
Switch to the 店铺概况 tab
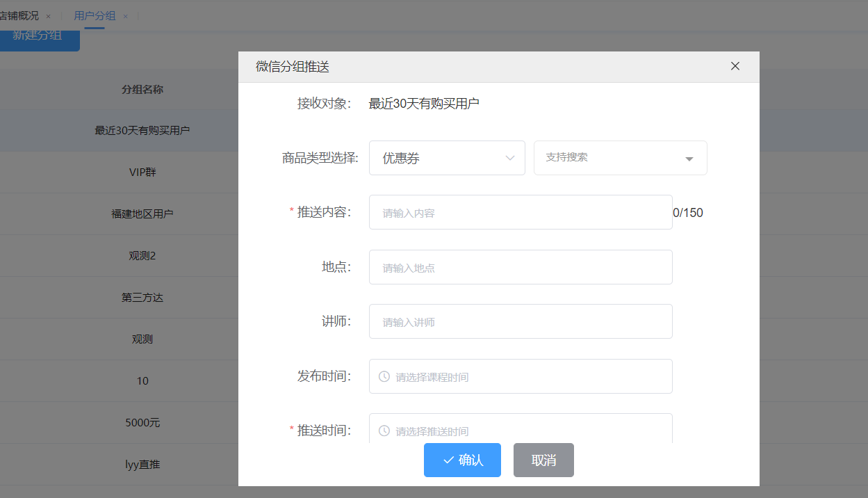pos(19,15)
